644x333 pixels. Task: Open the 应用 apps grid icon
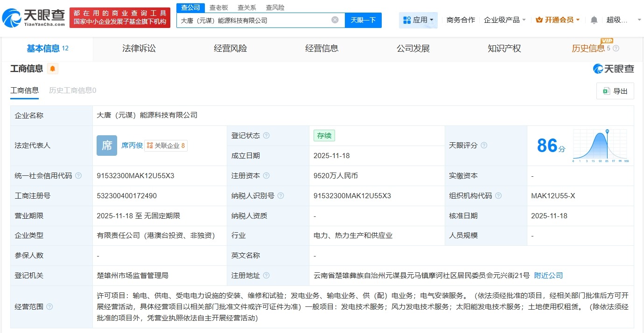pyautogui.click(x=407, y=20)
